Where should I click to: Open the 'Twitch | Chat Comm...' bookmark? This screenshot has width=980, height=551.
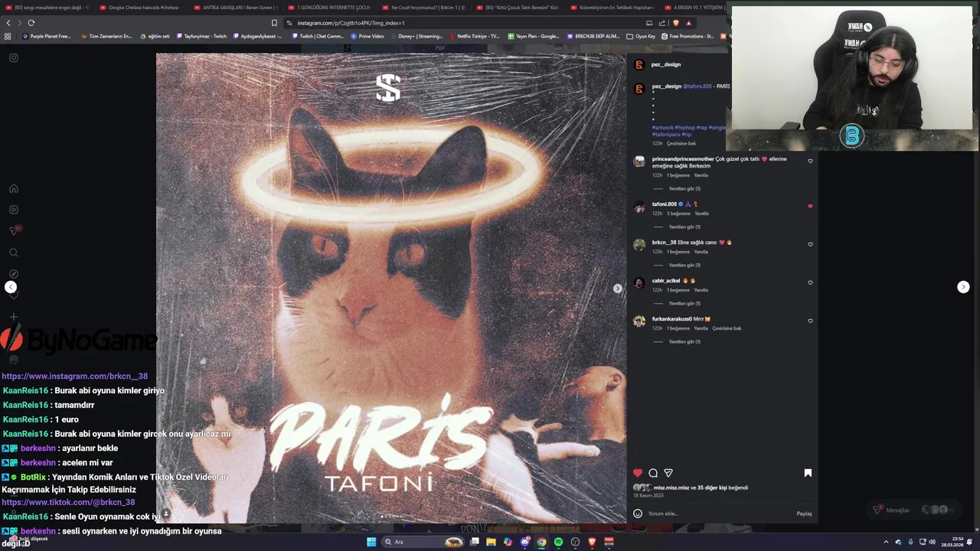[318, 36]
